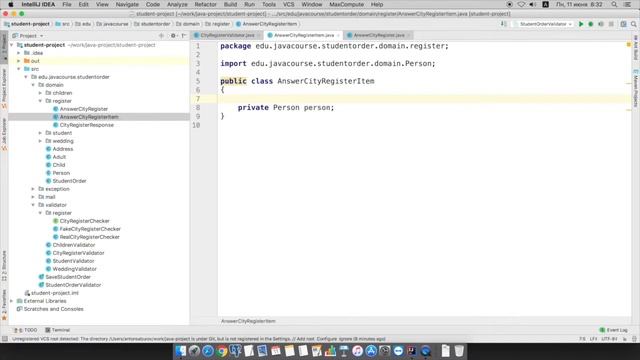Open the Event Log
Screen dimensions: 640x360
[613, 330]
